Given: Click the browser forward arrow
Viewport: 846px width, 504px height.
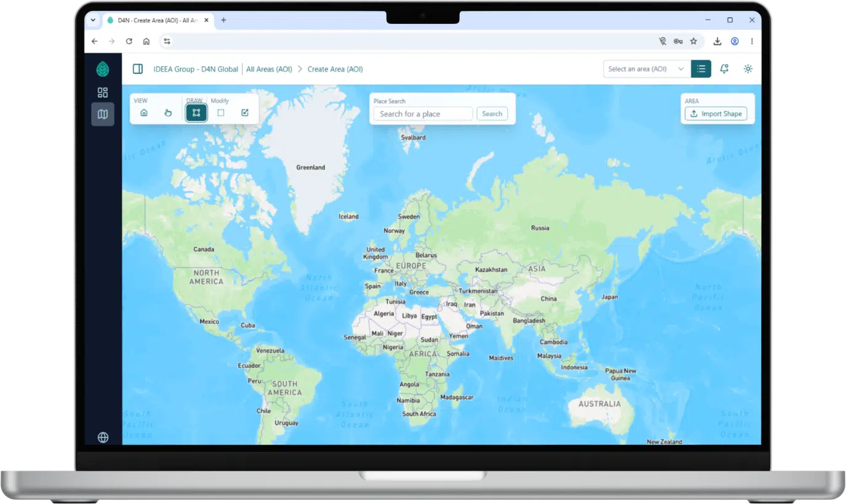Looking at the screenshot, I should click(111, 41).
